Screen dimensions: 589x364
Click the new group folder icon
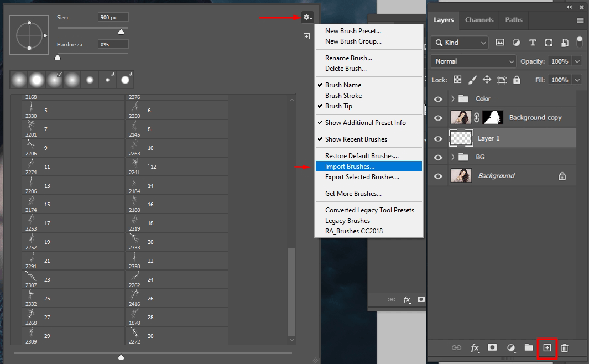tap(529, 348)
